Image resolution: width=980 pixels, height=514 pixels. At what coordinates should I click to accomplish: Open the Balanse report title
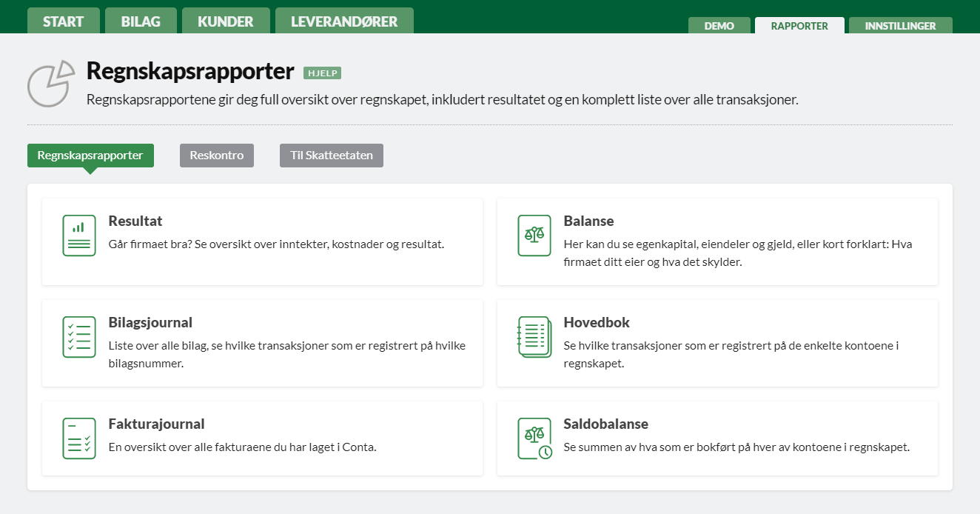pyautogui.click(x=588, y=221)
